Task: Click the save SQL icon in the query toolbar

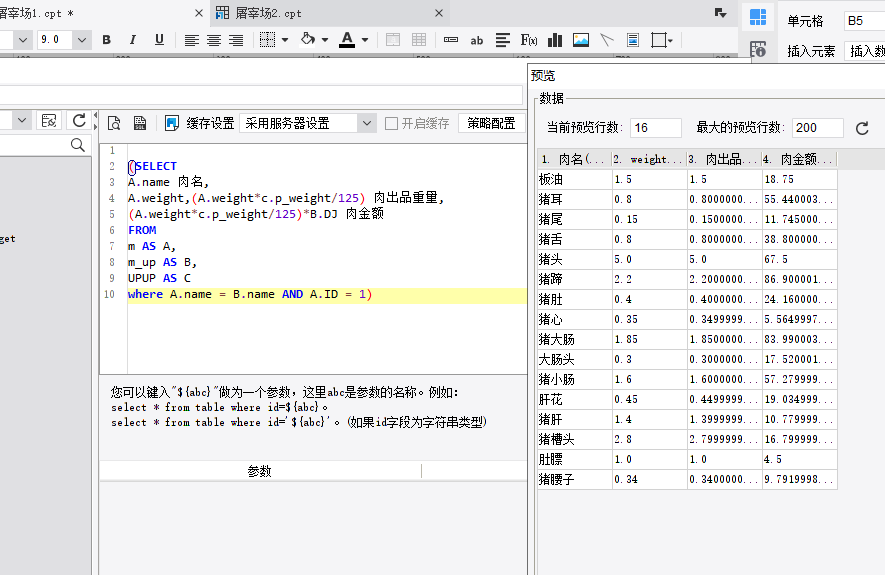Action: pos(139,123)
